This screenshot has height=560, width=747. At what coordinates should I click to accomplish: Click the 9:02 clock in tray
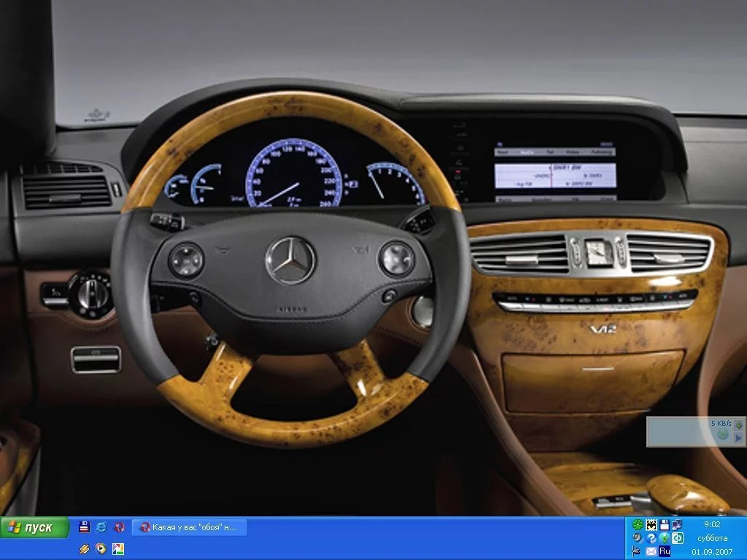712,524
